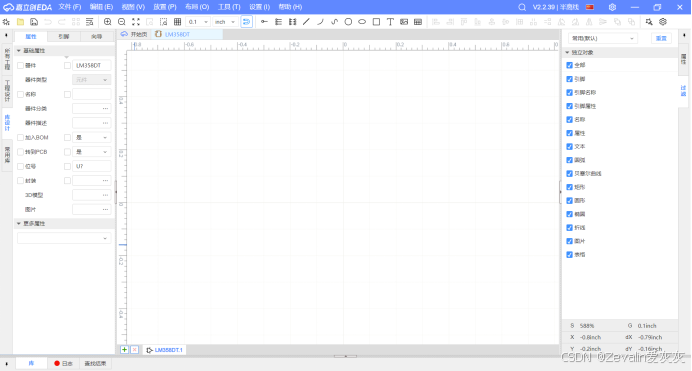This screenshot has width=692, height=371.
Task: Open the empty dropdown under 更多属性
Action: point(64,238)
